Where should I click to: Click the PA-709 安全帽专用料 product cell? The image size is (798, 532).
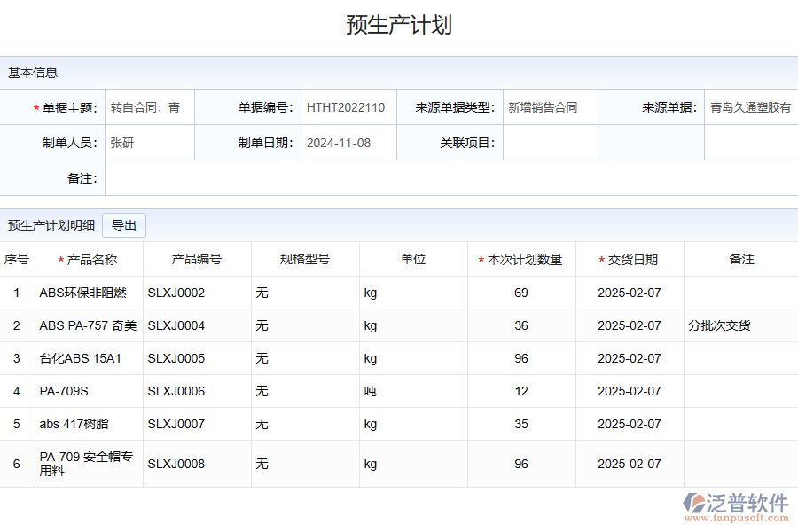pyautogui.click(x=87, y=464)
